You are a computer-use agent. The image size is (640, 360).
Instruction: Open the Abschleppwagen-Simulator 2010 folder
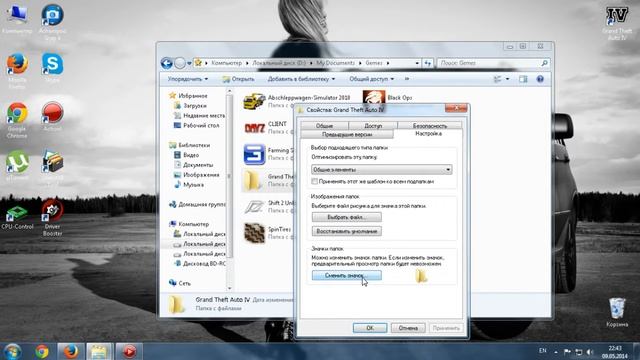pos(296,101)
